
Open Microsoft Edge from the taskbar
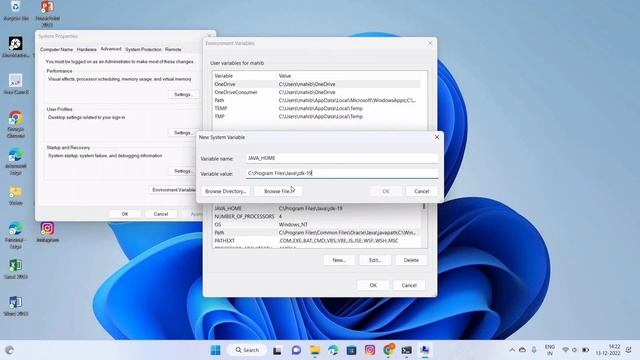333,350
